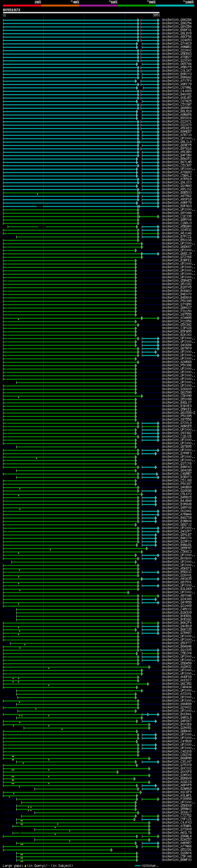Click the red ~20% identity color bar
197x868 pixels.
coord(22,6)
